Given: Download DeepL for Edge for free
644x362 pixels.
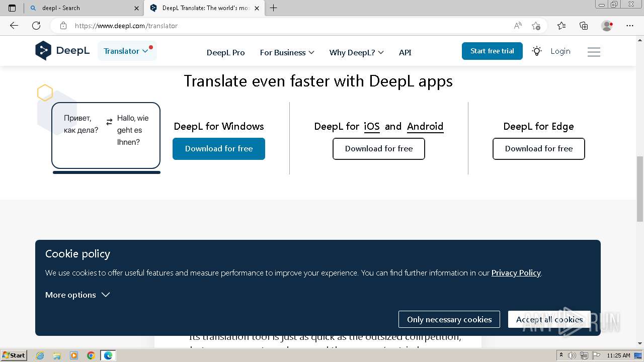Looking at the screenshot, I should pos(539,149).
